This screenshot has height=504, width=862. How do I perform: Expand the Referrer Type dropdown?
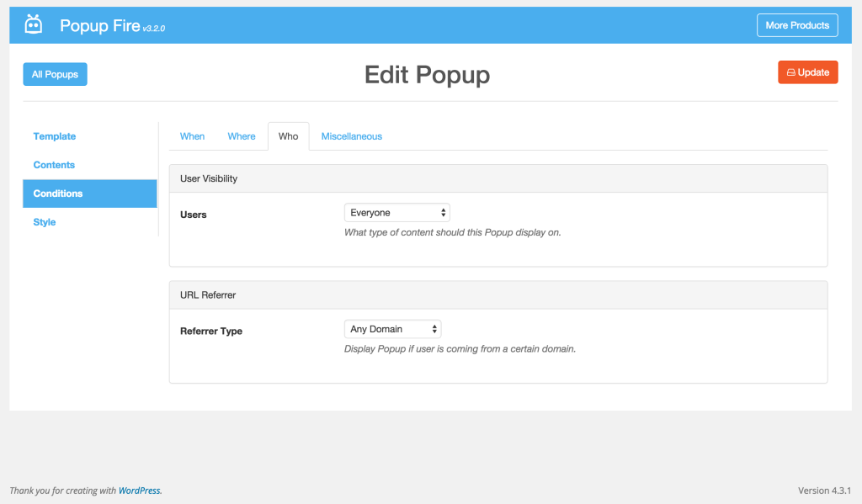pos(392,329)
